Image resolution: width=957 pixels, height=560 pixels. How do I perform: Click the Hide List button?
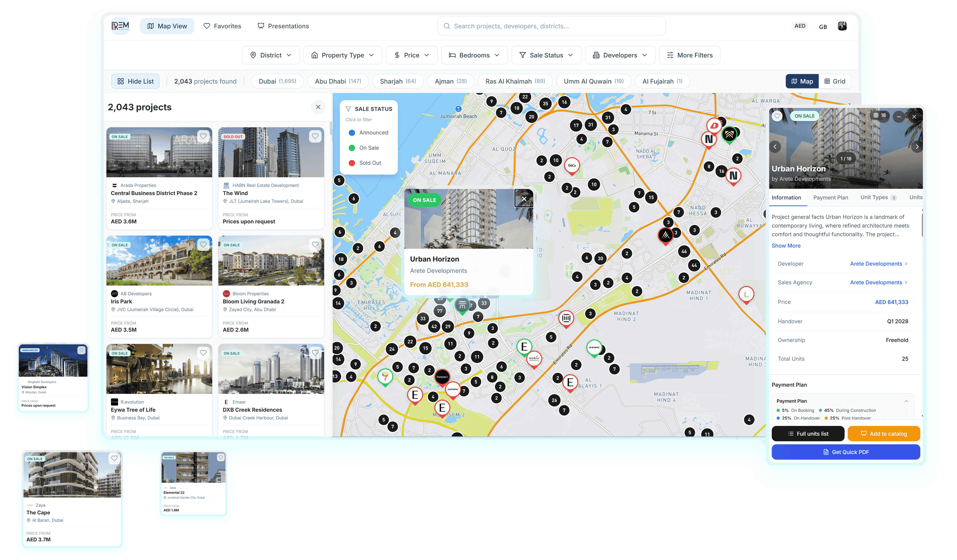(x=135, y=81)
